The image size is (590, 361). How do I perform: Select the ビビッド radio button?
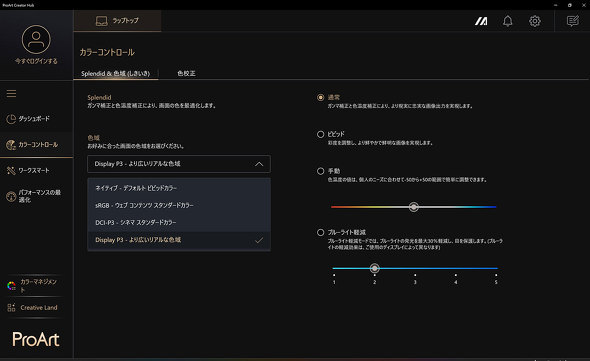[x=320, y=134]
